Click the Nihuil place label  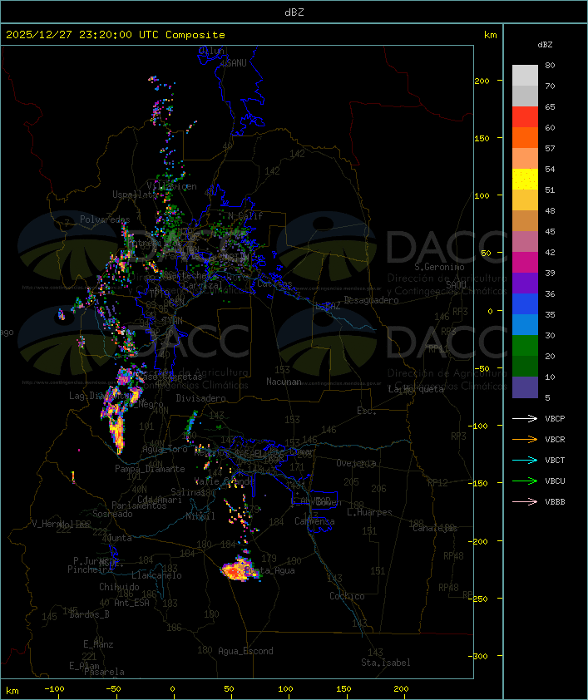pyautogui.click(x=200, y=516)
